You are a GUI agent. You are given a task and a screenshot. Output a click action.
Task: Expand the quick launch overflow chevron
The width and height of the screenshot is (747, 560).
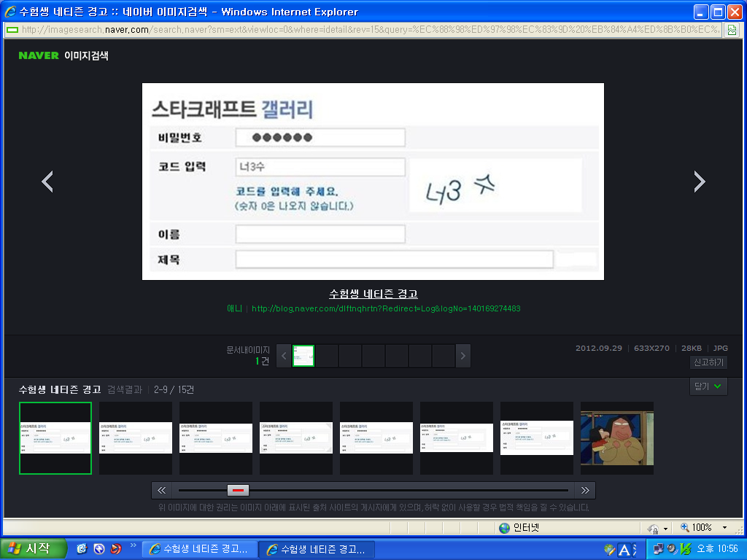pos(133,545)
